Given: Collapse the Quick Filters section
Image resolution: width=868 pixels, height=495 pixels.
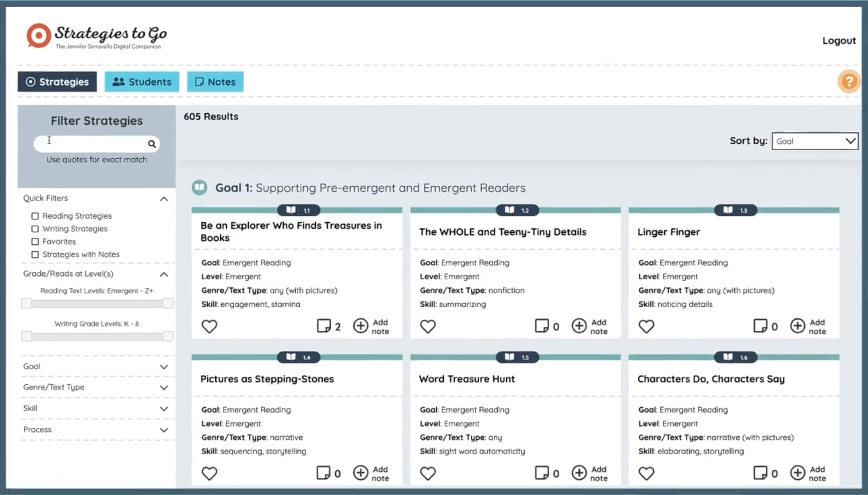Looking at the screenshot, I should point(164,199).
